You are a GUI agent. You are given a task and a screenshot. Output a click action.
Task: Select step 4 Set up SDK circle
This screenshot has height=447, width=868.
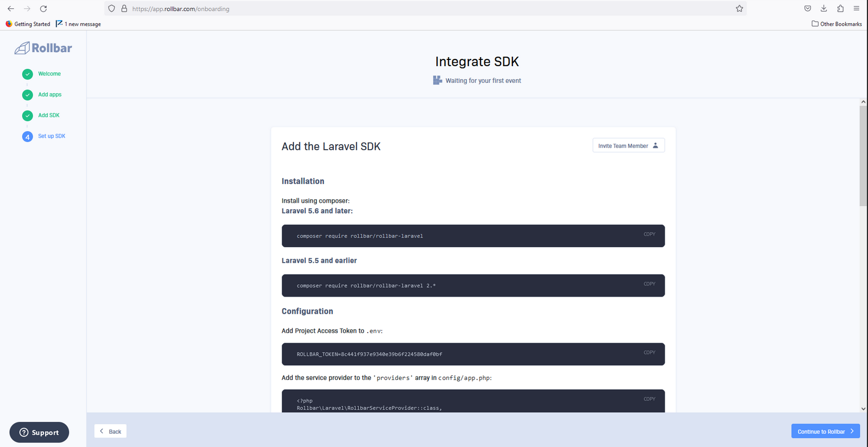pyautogui.click(x=28, y=137)
